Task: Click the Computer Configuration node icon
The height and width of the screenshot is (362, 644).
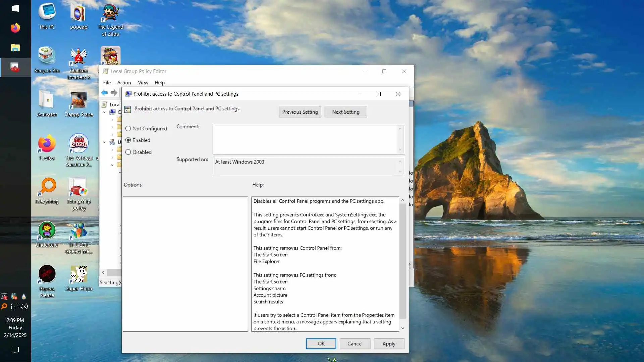Action: (x=112, y=112)
